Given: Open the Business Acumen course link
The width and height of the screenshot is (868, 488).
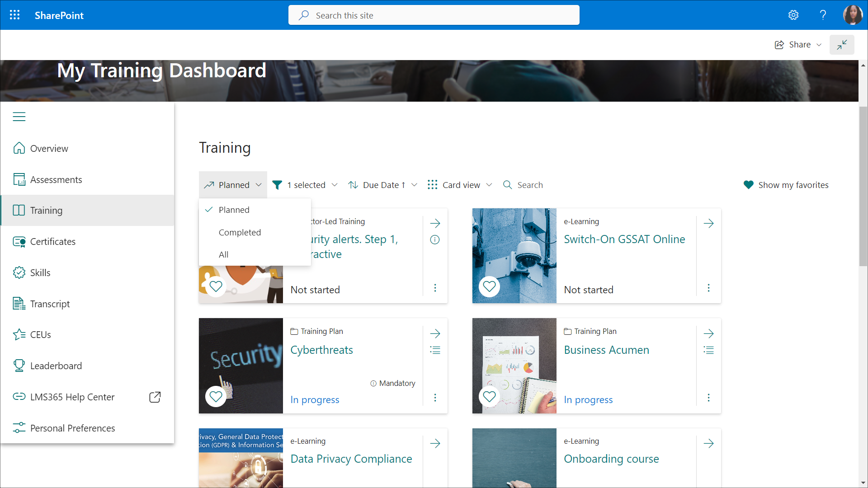Looking at the screenshot, I should [x=606, y=350].
